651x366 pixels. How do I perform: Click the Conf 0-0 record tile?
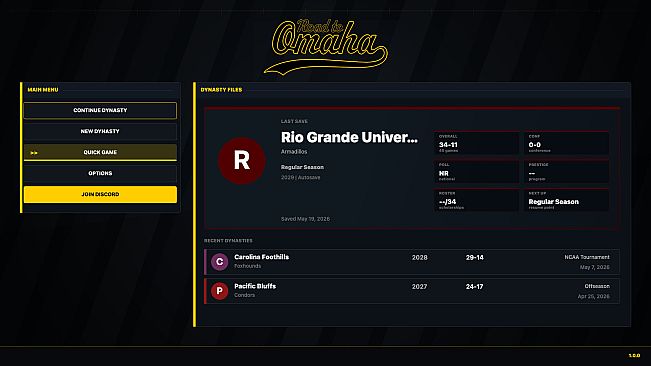coord(566,143)
